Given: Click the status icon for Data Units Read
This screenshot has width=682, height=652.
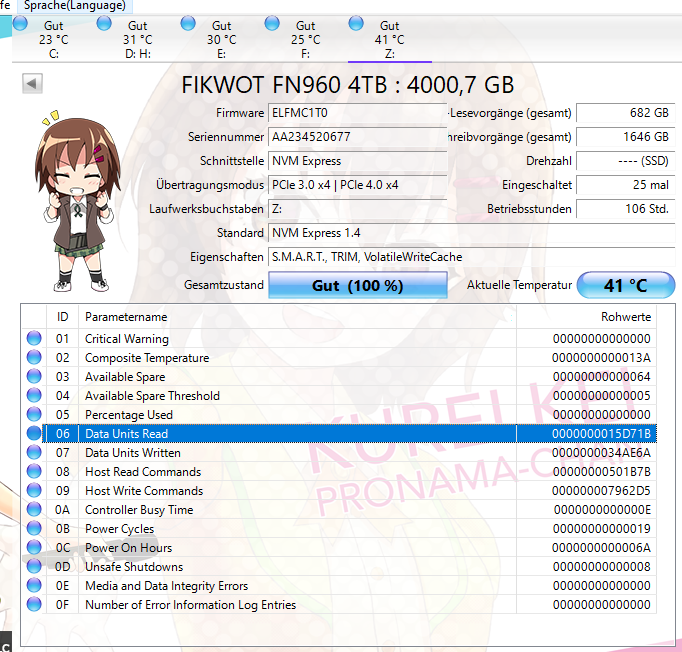Looking at the screenshot, I should 34,433.
